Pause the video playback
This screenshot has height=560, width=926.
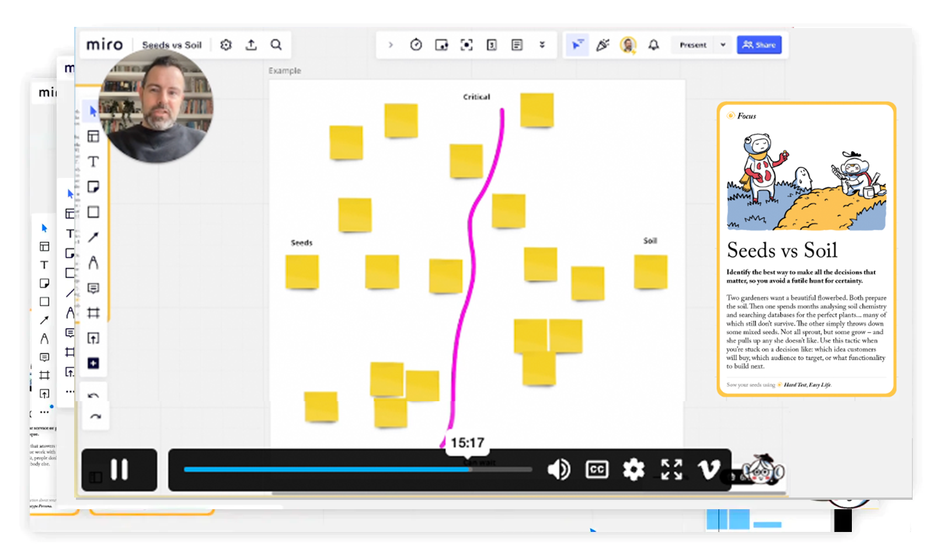pos(119,469)
